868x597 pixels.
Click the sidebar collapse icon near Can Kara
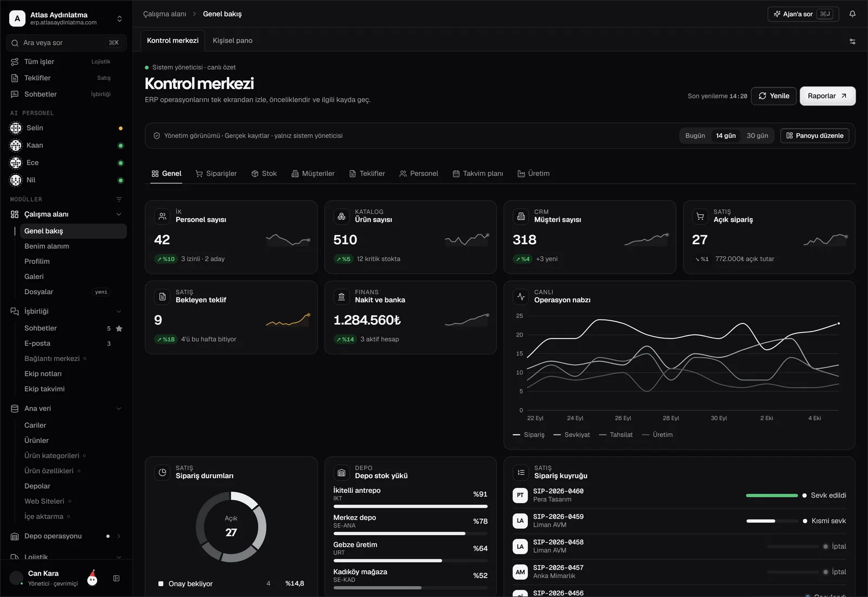pyautogui.click(x=116, y=579)
